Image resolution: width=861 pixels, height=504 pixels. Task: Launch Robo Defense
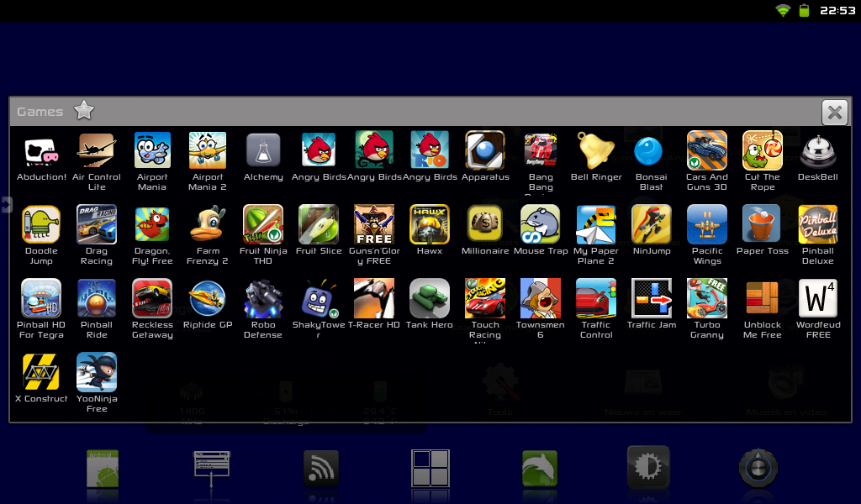tap(263, 298)
